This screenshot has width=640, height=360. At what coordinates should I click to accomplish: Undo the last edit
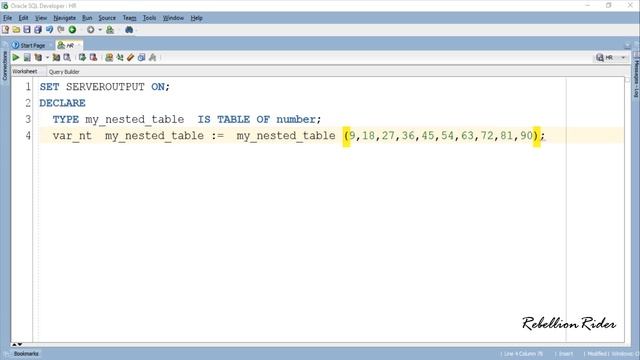click(x=49, y=30)
